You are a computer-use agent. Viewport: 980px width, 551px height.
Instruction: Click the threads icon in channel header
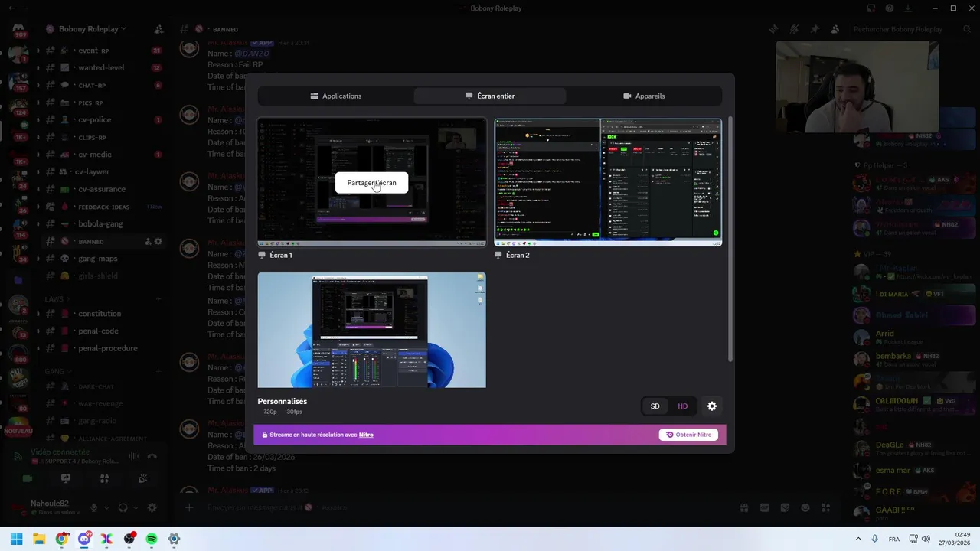(774, 29)
